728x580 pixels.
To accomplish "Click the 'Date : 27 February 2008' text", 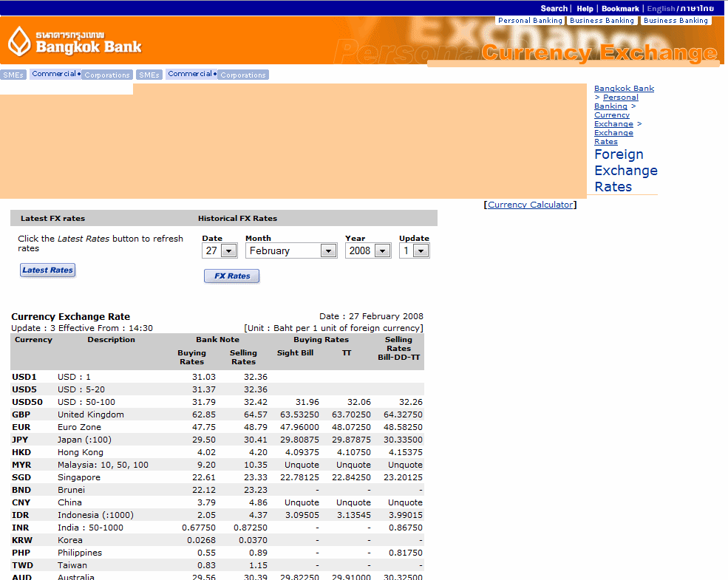I will click(x=371, y=316).
